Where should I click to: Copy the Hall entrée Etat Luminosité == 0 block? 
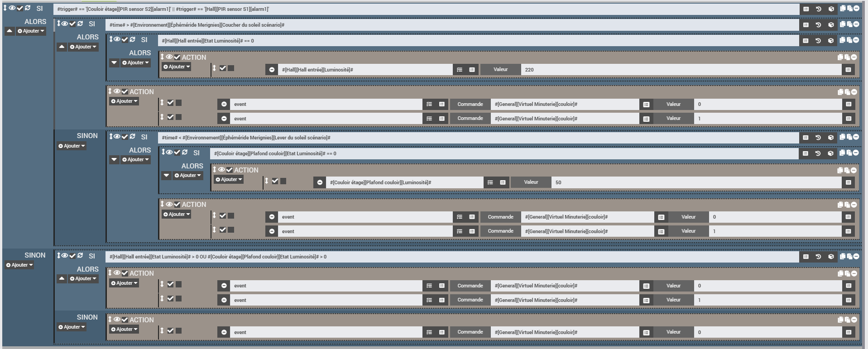click(x=843, y=40)
